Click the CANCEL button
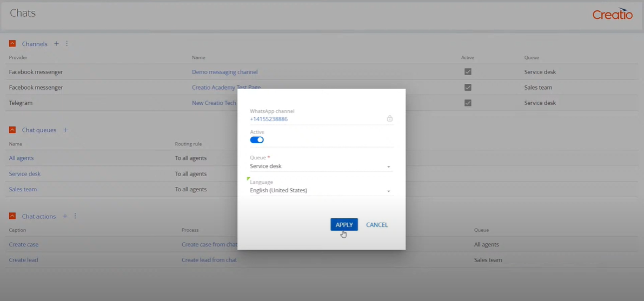The height and width of the screenshot is (301, 644). coord(377,225)
